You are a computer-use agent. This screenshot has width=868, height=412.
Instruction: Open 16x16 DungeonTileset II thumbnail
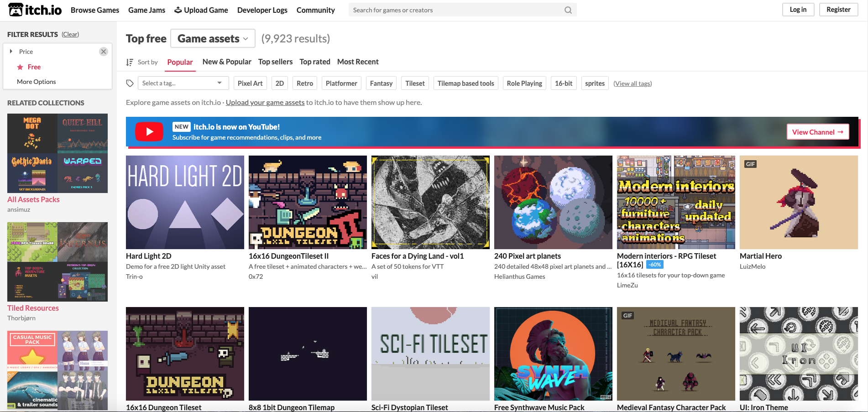pyautogui.click(x=308, y=202)
